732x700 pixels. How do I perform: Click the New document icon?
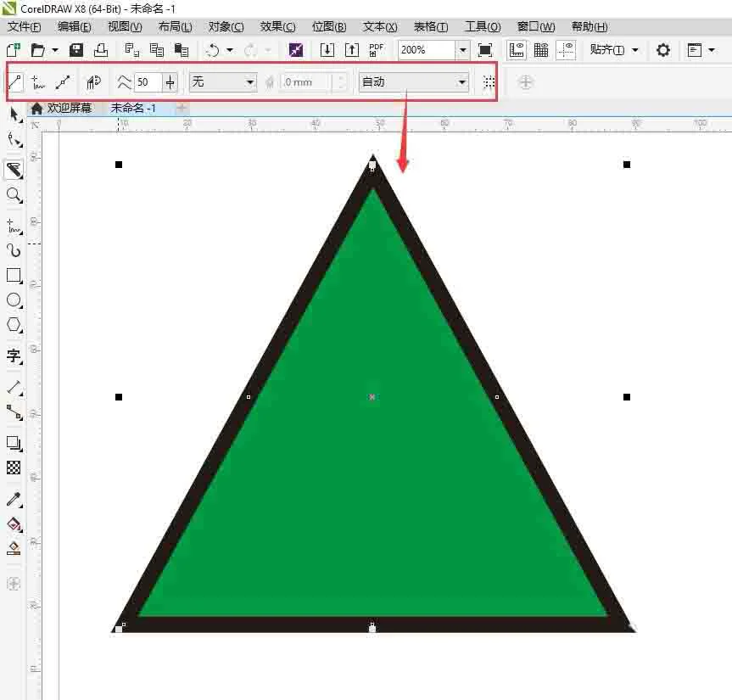(14, 50)
